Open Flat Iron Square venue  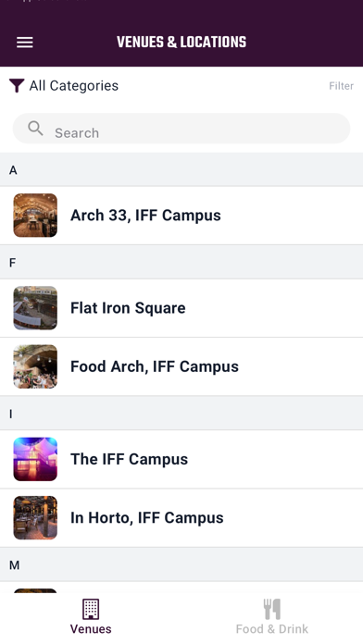[181, 308]
